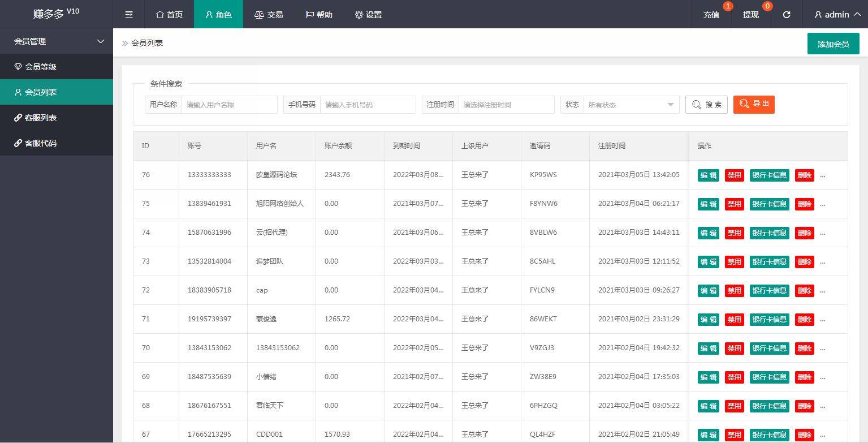
Task: Disable member cap using its 禁用 button
Action: click(734, 290)
